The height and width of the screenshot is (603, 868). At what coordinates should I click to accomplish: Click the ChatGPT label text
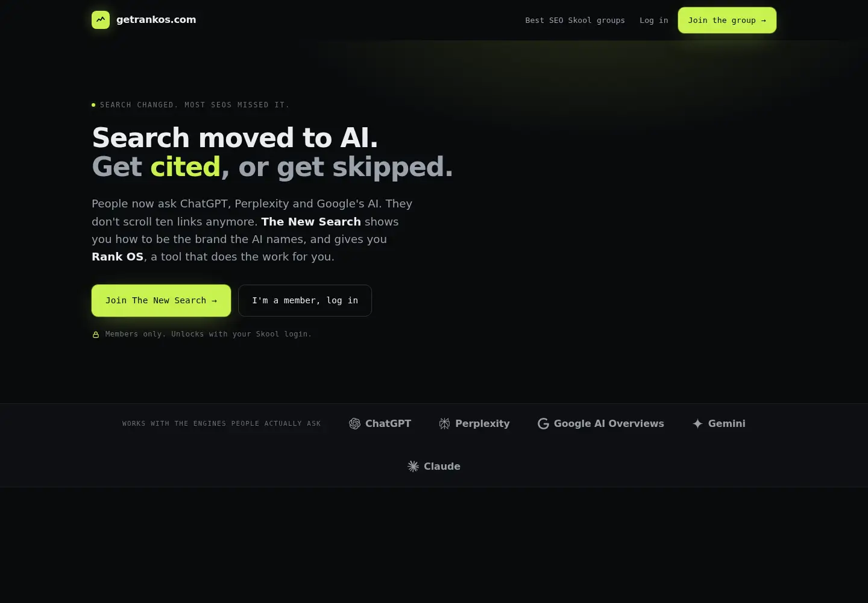(x=388, y=424)
